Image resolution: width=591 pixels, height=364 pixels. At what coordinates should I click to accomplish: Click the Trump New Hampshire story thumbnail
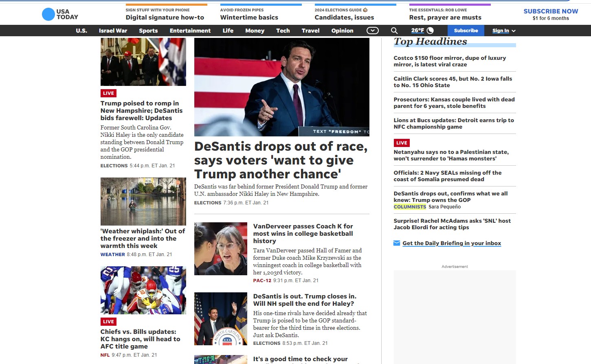point(143,62)
